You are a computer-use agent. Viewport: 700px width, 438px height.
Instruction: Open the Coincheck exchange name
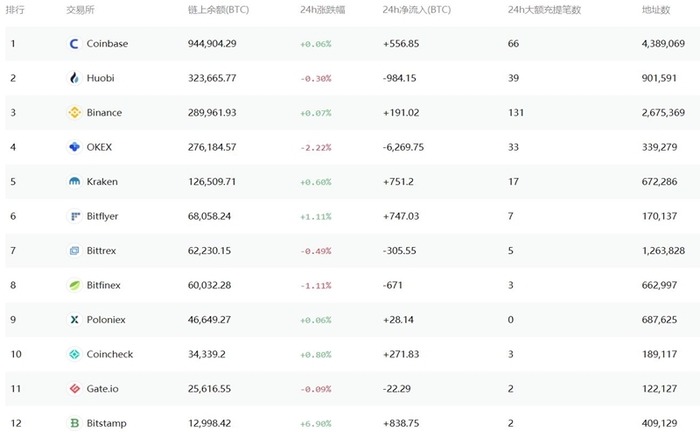(x=110, y=354)
